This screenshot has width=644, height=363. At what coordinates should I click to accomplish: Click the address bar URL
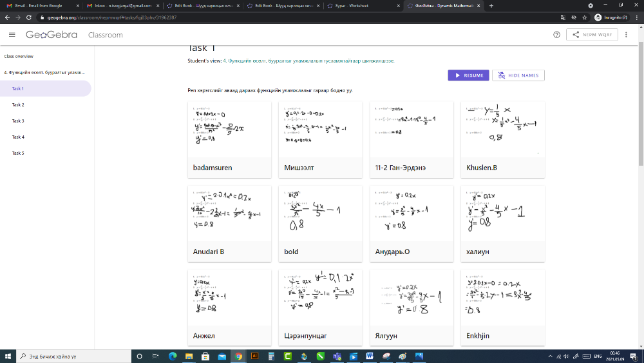click(111, 17)
